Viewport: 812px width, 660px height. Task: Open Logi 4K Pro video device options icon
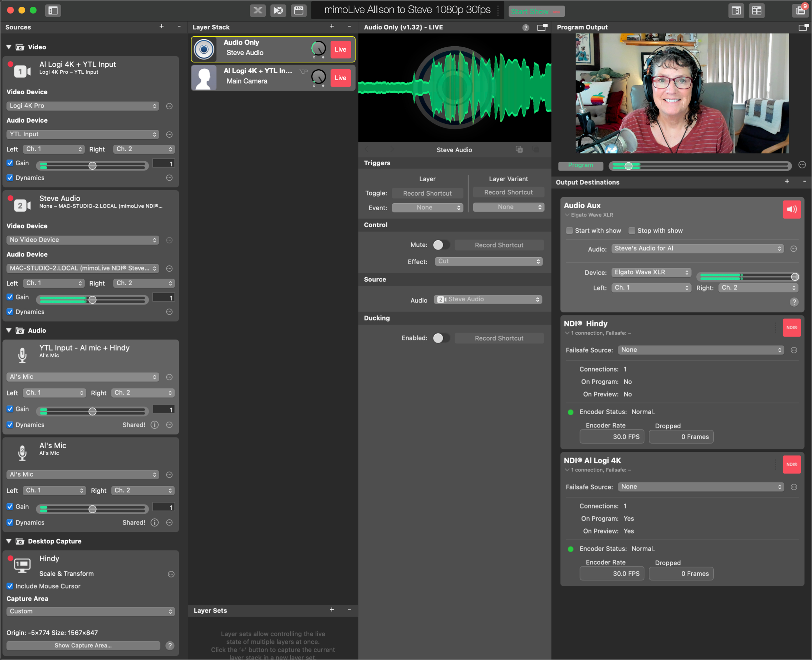click(170, 106)
